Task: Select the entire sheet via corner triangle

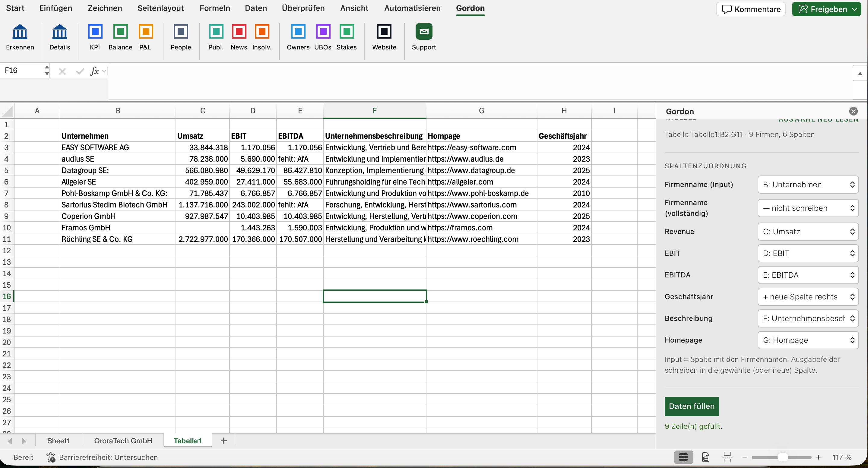Action: coord(7,111)
